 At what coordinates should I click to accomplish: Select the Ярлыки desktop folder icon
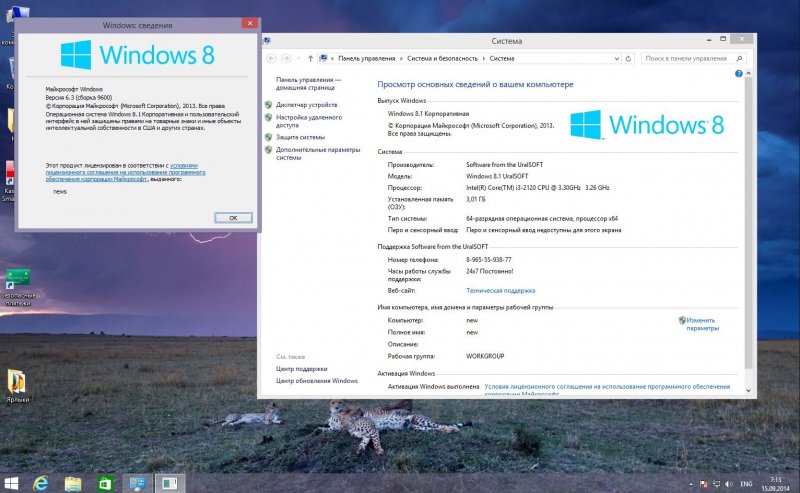tap(17, 386)
